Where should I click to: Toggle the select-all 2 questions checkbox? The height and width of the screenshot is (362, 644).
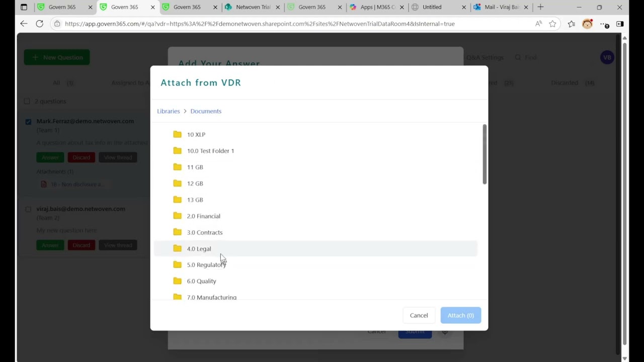point(27,101)
